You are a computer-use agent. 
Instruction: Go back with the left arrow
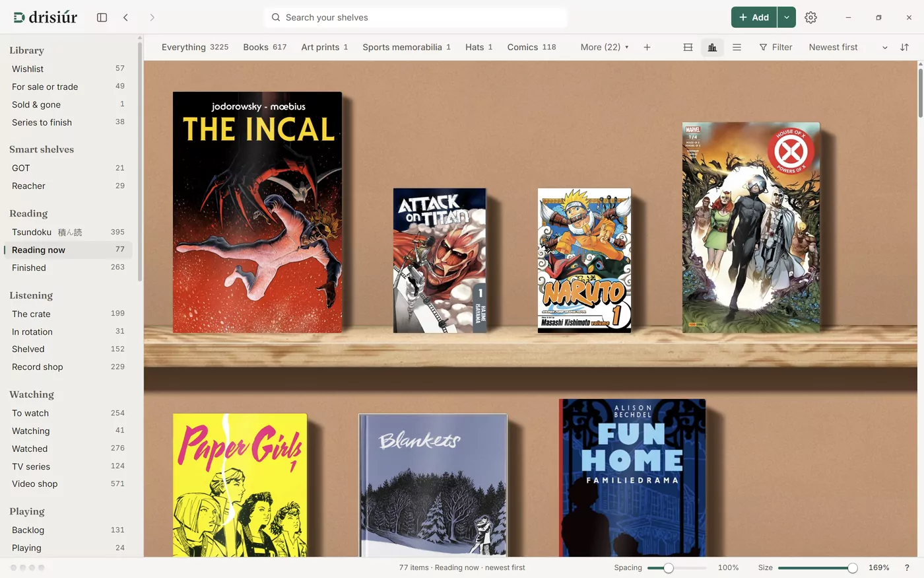[x=125, y=17]
